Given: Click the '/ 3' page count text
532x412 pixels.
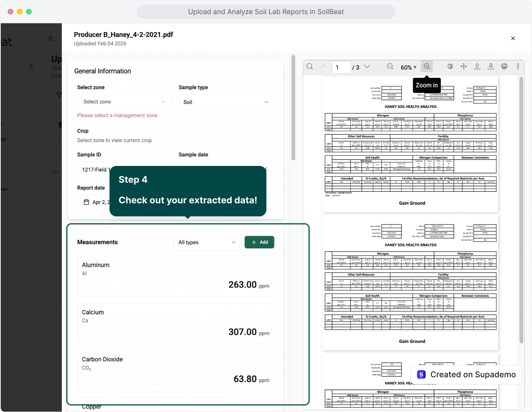Looking at the screenshot, I should coord(356,68).
